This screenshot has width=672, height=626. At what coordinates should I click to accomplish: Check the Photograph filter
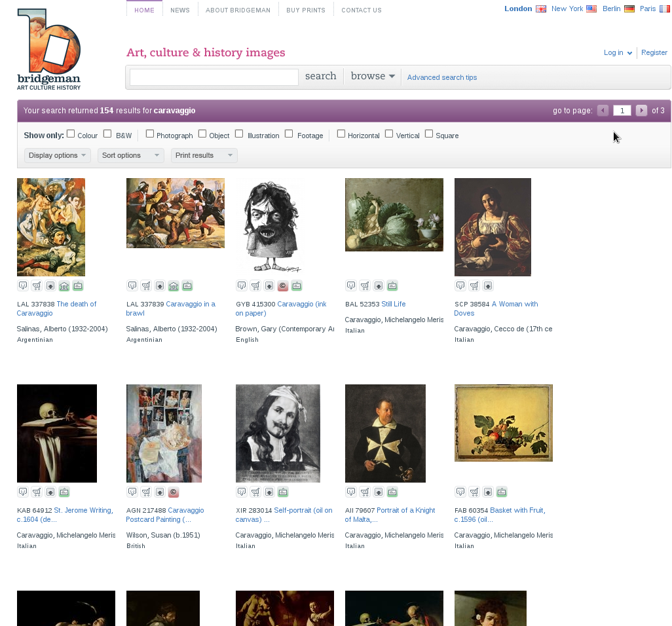click(150, 134)
